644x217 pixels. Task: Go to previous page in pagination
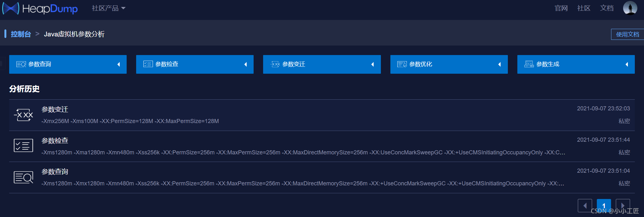(585, 206)
